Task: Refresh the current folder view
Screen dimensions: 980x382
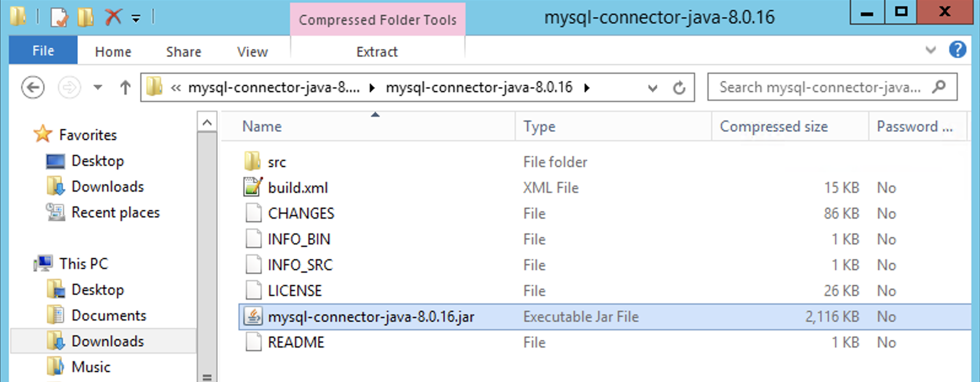Action: (x=679, y=88)
